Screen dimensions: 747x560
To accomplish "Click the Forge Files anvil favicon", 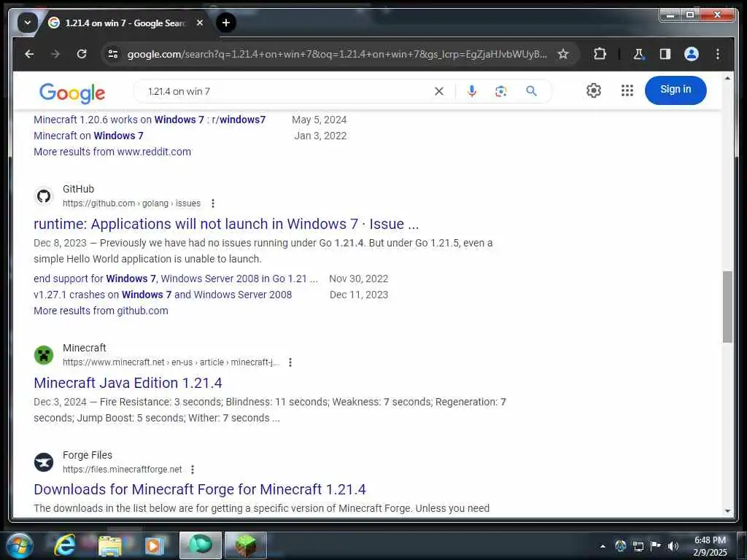I will tap(44, 462).
